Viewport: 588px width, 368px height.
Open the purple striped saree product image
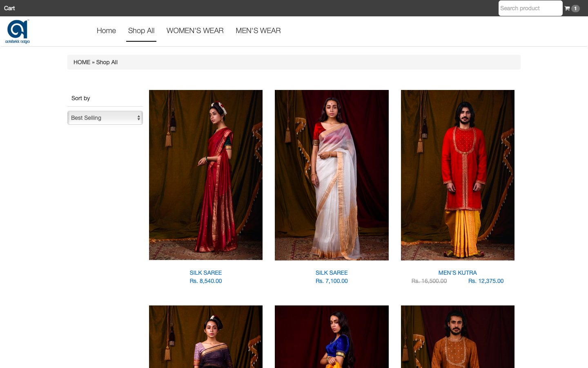coord(206,337)
